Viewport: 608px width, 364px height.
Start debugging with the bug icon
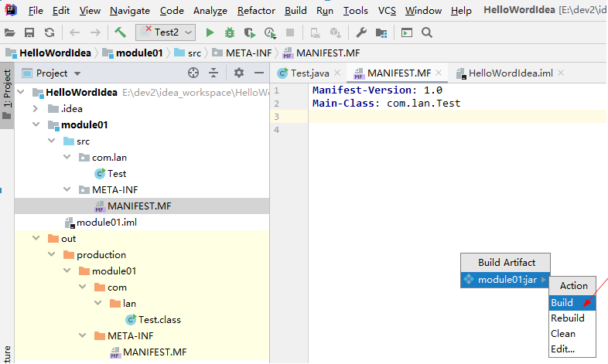230,32
